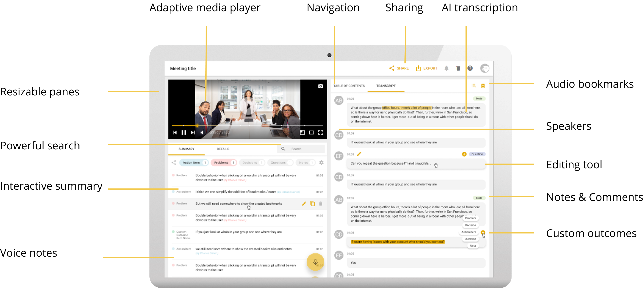The image size is (644, 288).
Task: Click the video progress bar handle
Action: (197, 126)
